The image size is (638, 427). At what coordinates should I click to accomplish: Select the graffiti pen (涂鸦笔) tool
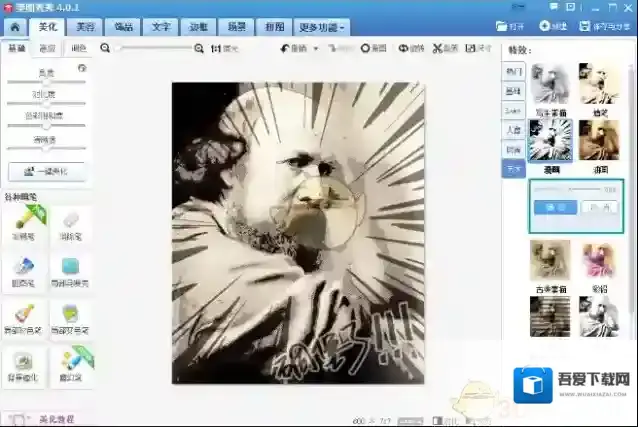24,225
